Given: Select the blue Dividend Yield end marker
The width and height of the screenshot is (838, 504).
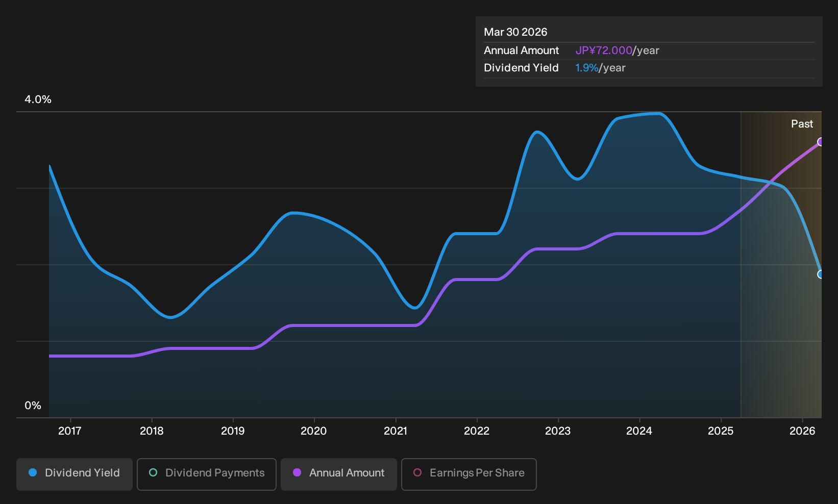Looking at the screenshot, I should [x=821, y=274].
